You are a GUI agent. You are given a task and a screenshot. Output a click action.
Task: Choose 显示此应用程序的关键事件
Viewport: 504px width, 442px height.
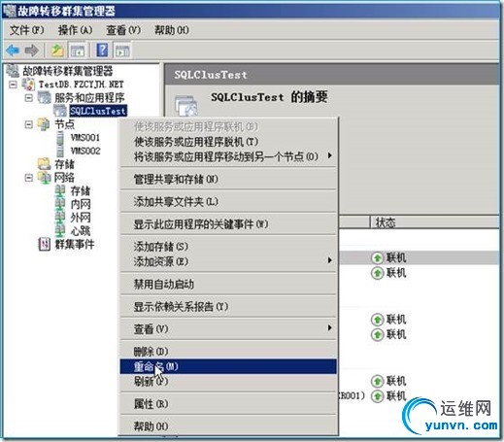[x=228, y=224]
